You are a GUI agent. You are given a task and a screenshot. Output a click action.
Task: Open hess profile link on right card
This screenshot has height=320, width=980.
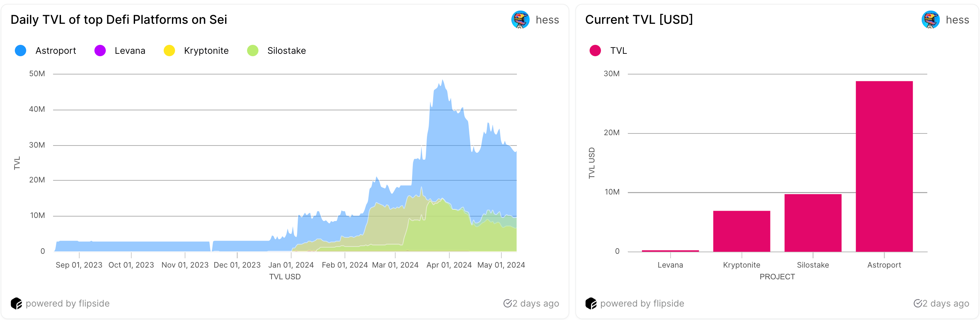tap(957, 20)
